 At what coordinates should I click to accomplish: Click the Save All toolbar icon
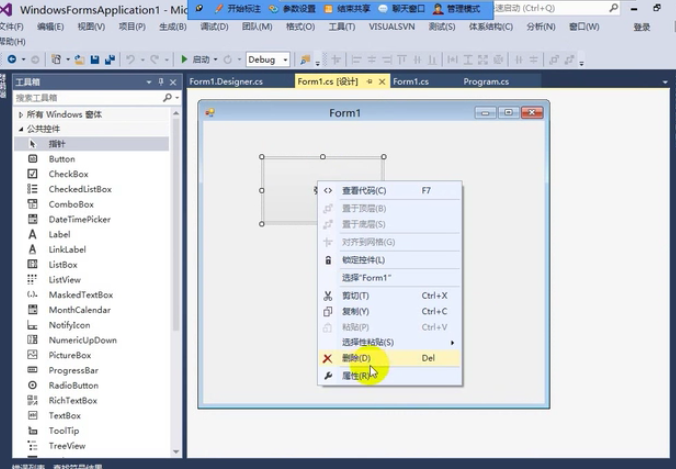pyautogui.click(x=110, y=59)
